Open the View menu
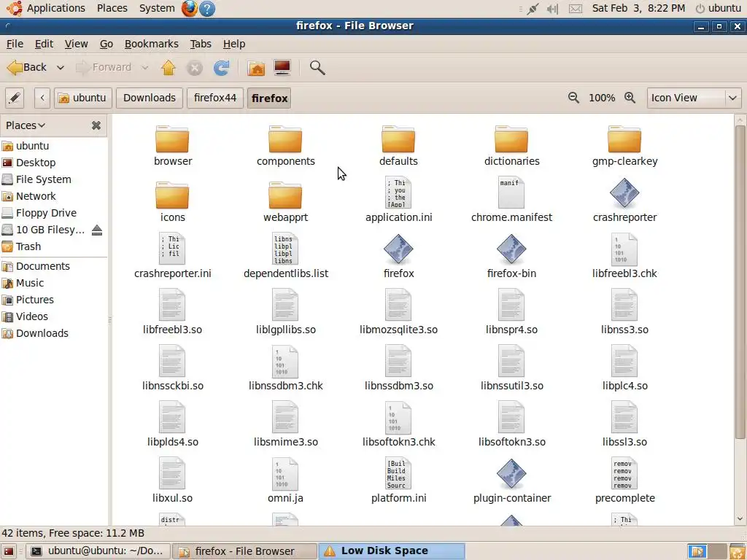This screenshot has width=747, height=560. pos(76,44)
